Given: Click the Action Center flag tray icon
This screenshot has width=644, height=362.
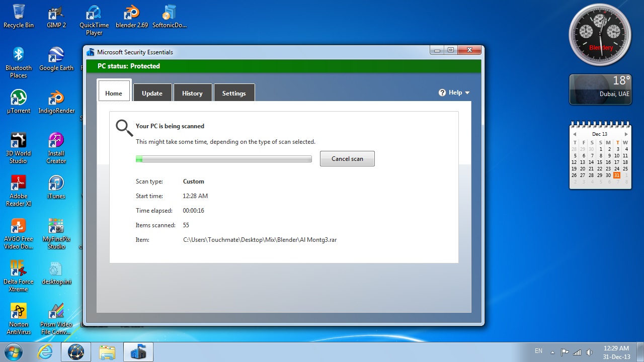Looking at the screenshot, I should pyautogui.click(x=565, y=352).
